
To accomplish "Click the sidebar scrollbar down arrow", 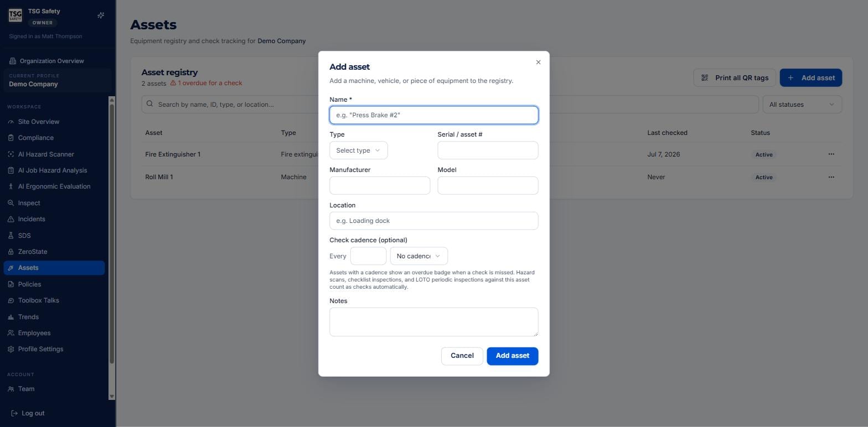I will (x=111, y=396).
